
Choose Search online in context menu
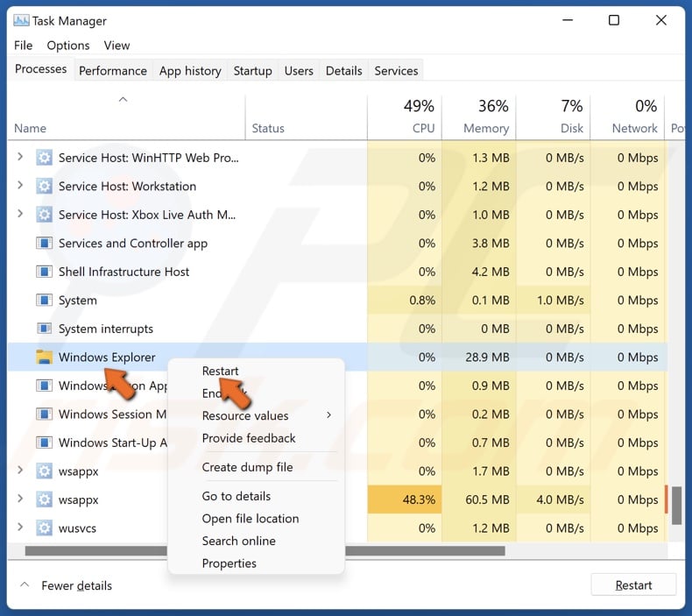pos(239,541)
